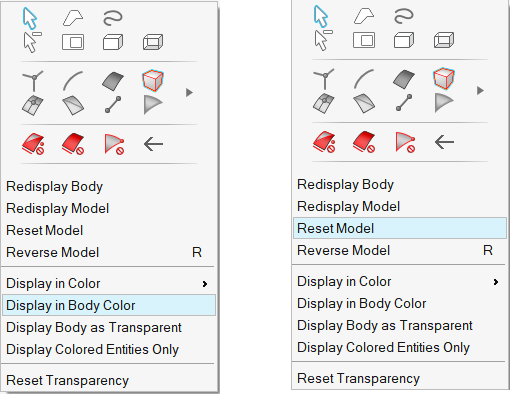
Task: Select surface entity filter in right menu
Action: (x=404, y=79)
